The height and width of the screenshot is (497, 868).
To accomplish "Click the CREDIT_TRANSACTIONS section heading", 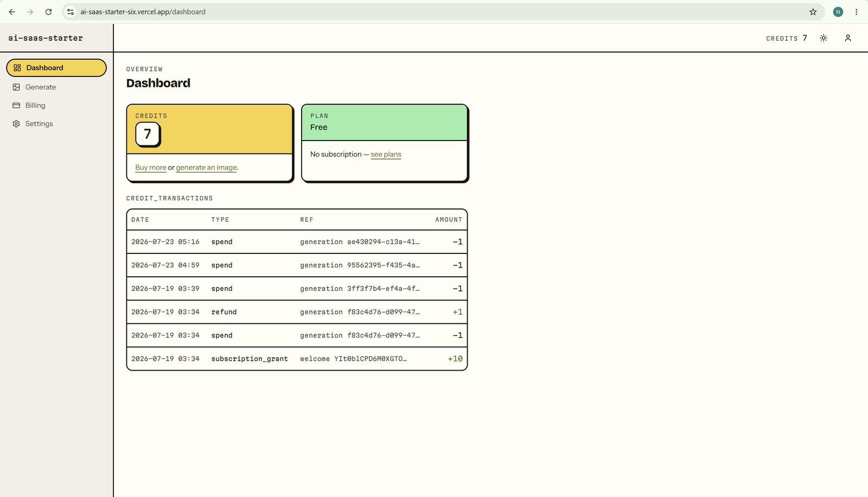I will (x=170, y=199).
